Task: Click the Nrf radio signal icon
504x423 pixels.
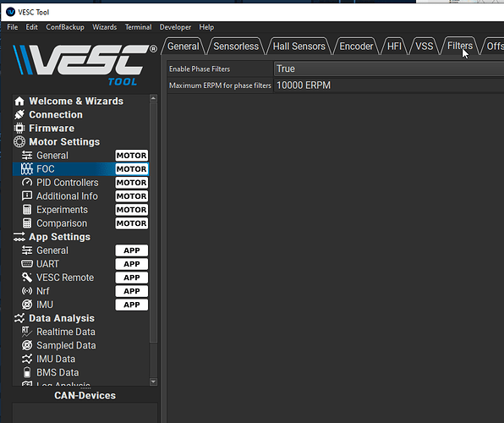Action: click(x=27, y=291)
